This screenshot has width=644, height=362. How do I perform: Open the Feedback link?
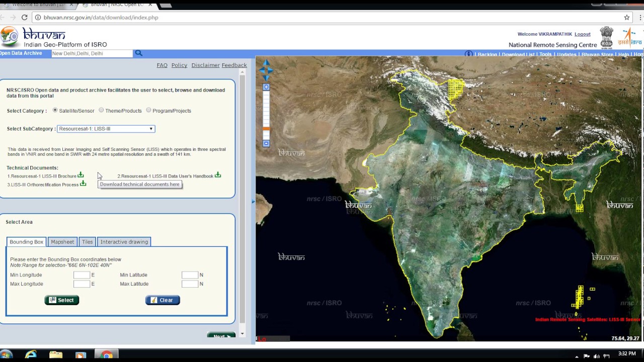234,65
